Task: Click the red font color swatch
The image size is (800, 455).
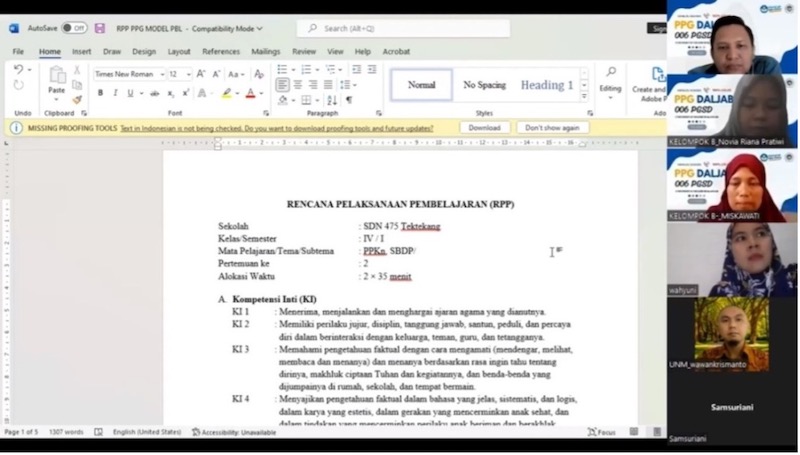Action: tap(249, 93)
